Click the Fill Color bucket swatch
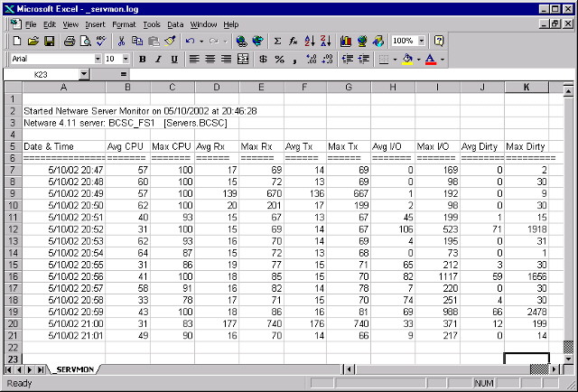 pyautogui.click(x=406, y=59)
